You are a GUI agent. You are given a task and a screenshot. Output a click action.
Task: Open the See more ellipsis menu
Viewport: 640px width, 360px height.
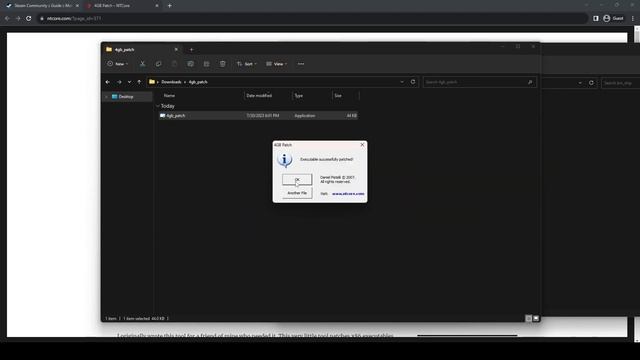(x=301, y=64)
